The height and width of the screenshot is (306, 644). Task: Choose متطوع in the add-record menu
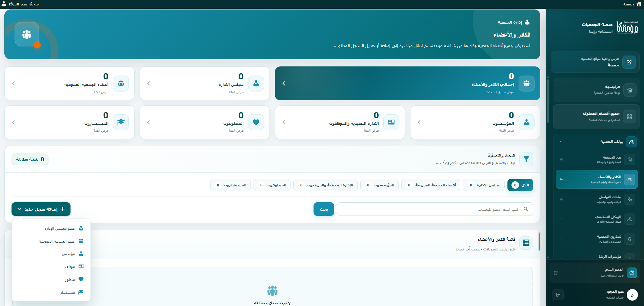pyautogui.click(x=51, y=280)
